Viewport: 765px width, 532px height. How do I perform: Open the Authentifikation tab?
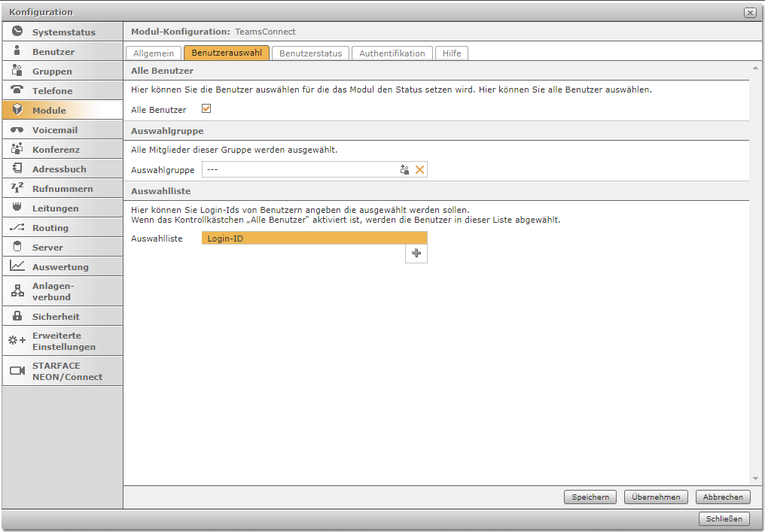point(392,53)
